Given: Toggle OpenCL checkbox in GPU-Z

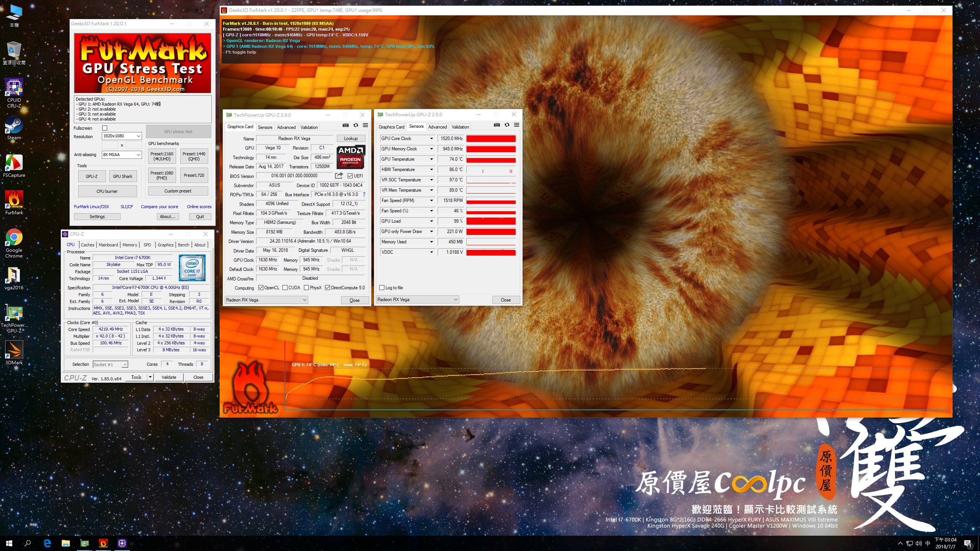Looking at the screenshot, I should (x=261, y=288).
